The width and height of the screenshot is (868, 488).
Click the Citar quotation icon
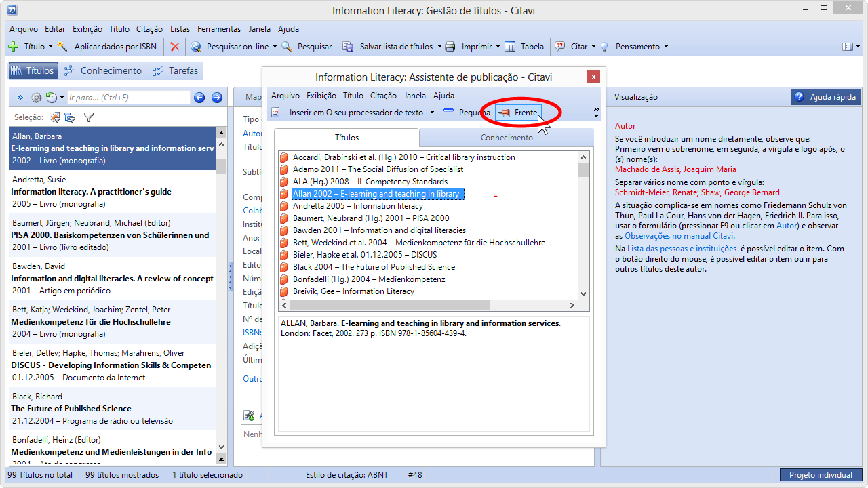(560, 47)
